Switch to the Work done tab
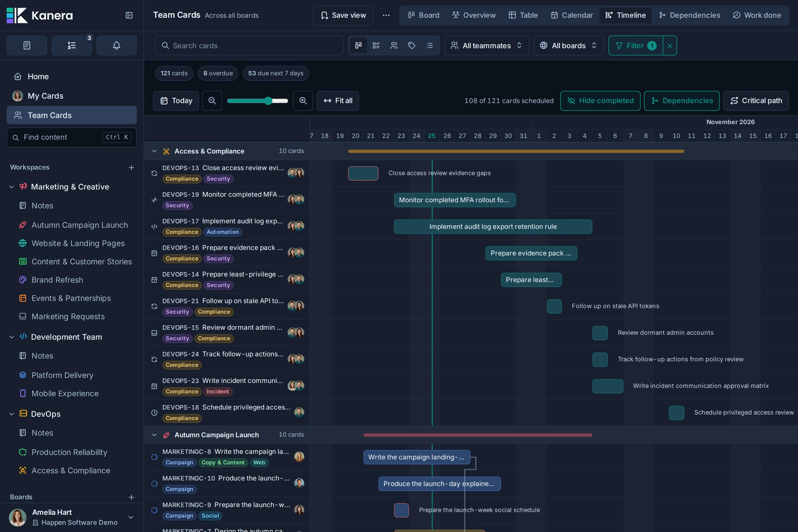The width and height of the screenshot is (798, 532). point(757,15)
